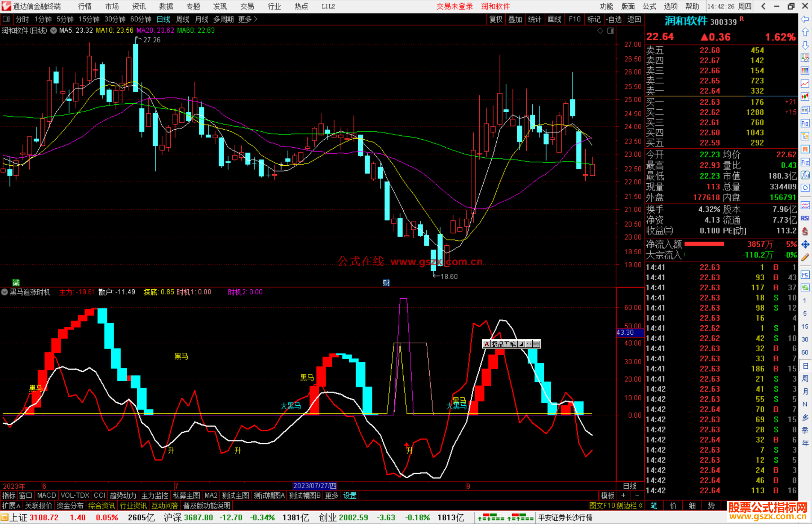Click the 模板 button
This screenshot has width=812, height=524.
(607, 495)
